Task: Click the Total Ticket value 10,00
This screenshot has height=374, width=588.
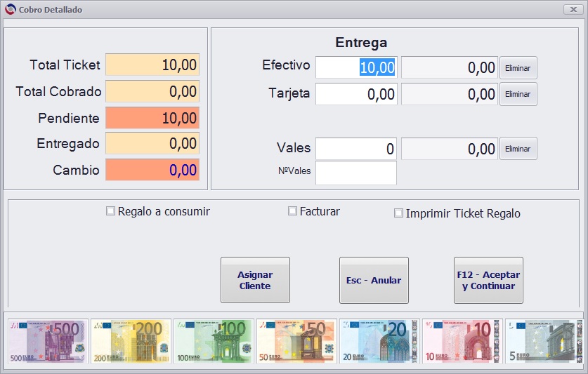Action: tap(152, 65)
